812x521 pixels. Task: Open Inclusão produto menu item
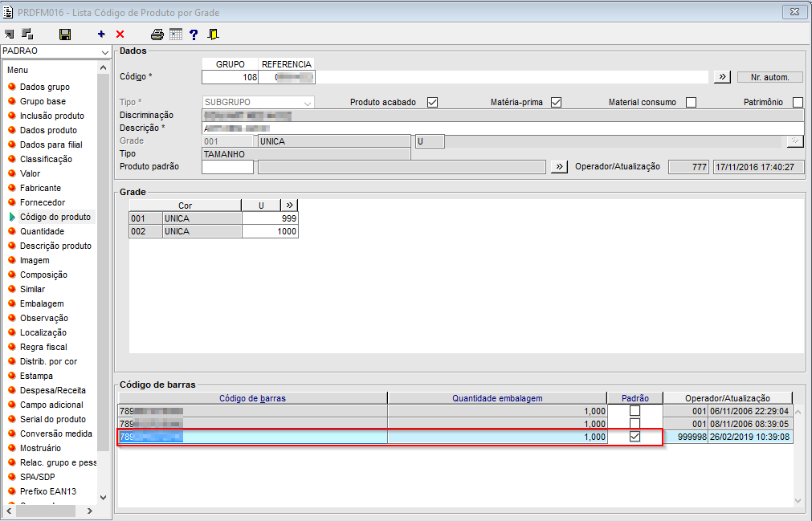51,116
